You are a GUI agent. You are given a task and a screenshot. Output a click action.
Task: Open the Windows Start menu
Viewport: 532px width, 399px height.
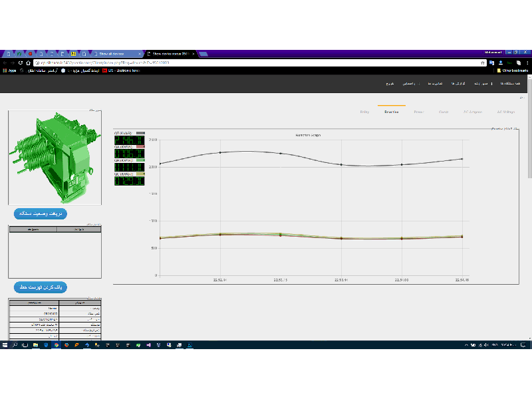(5, 345)
